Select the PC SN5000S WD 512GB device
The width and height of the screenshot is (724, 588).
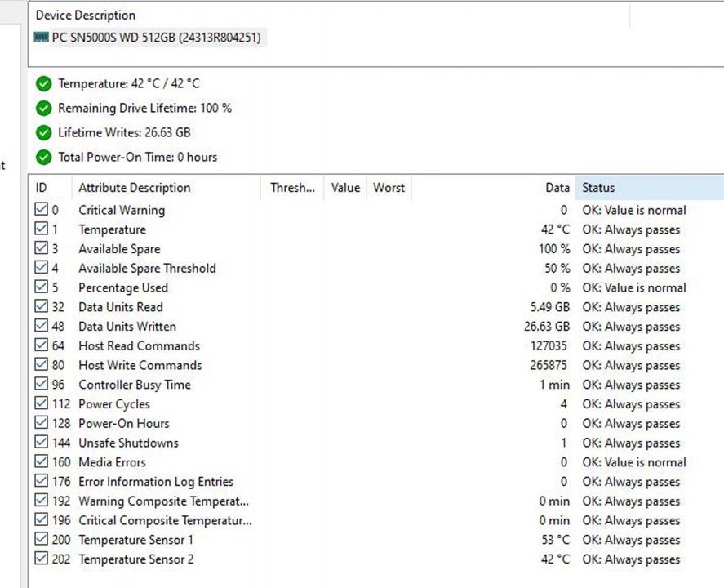pos(156,38)
